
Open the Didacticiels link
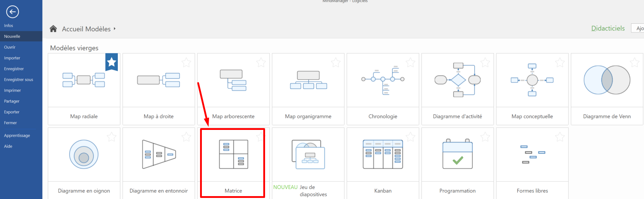(x=608, y=28)
